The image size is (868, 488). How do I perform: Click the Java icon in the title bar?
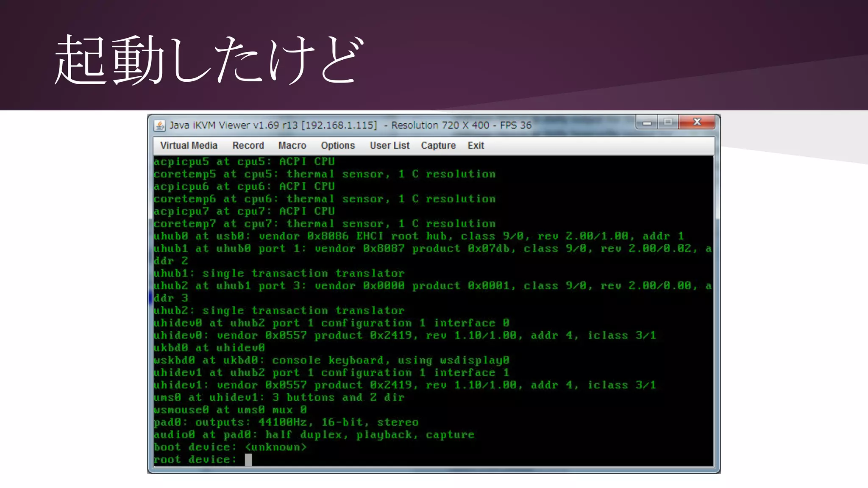160,125
